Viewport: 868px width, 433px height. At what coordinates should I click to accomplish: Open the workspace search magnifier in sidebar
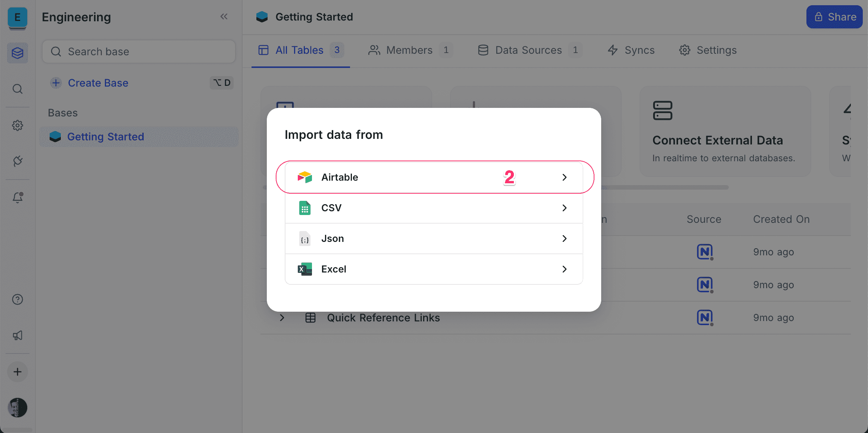coord(18,89)
